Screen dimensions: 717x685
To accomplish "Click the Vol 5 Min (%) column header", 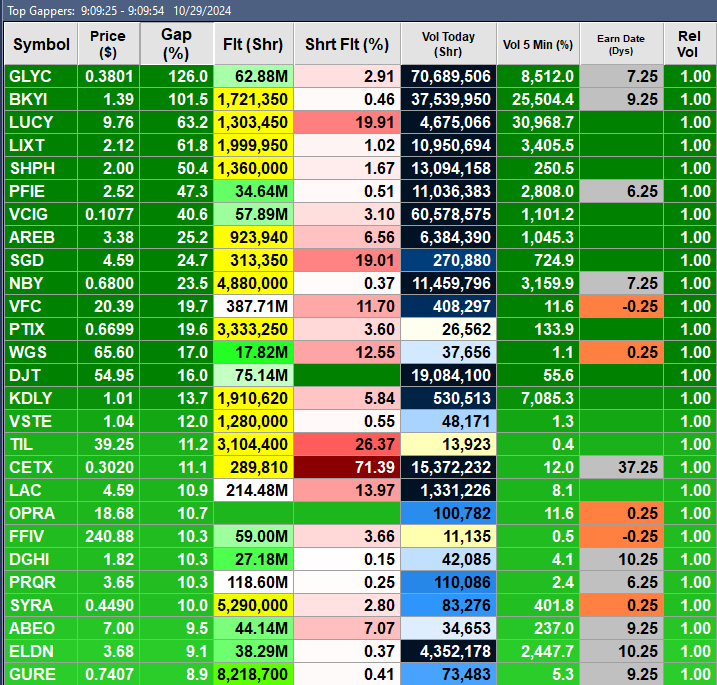I will tap(538, 44).
